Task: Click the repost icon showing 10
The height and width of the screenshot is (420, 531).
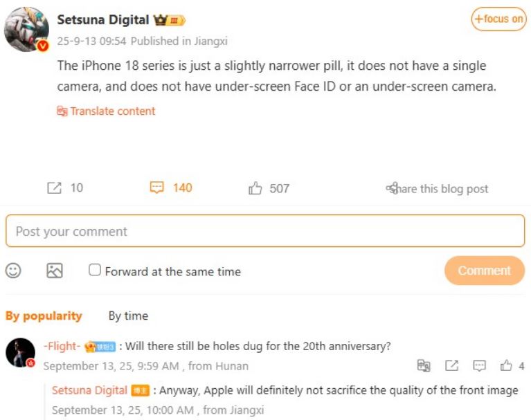Action: tap(54, 188)
